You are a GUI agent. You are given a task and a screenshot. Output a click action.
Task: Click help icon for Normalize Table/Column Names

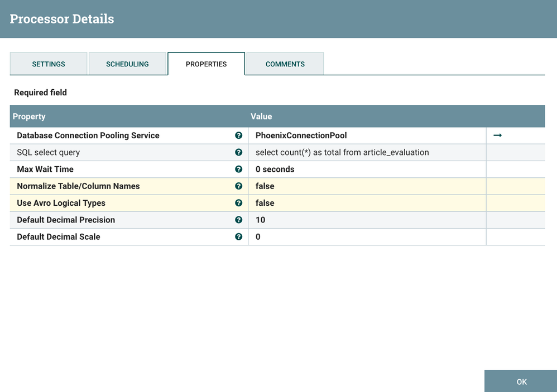click(239, 186)
